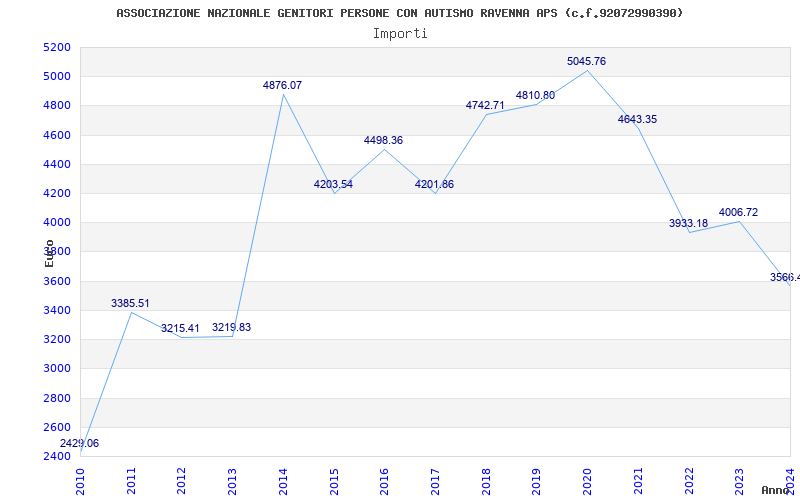The width and height of the screenshot is (800, 500).
Task: Click y-axis value 4400
Action: pyautogui.click(x=58, y=164)
